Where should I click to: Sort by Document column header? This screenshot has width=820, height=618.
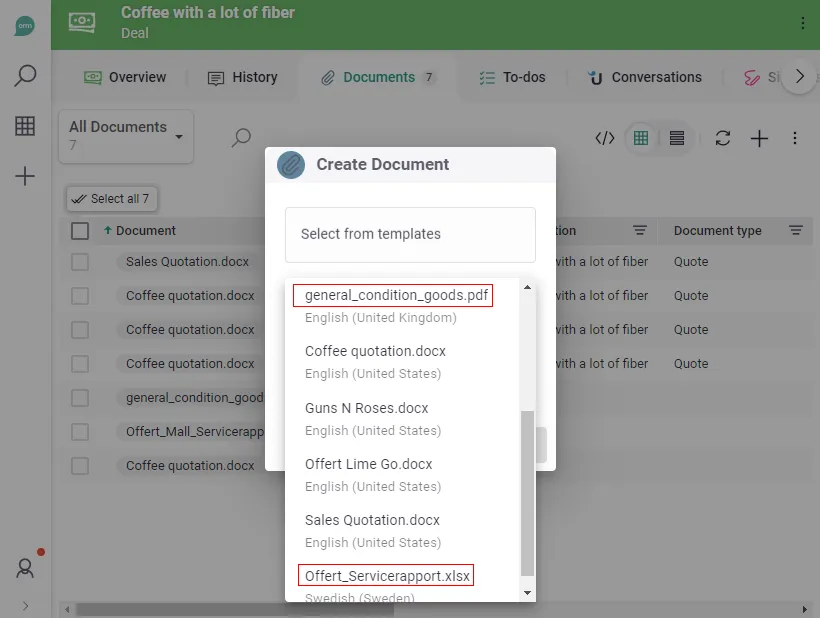click(145, 231)
